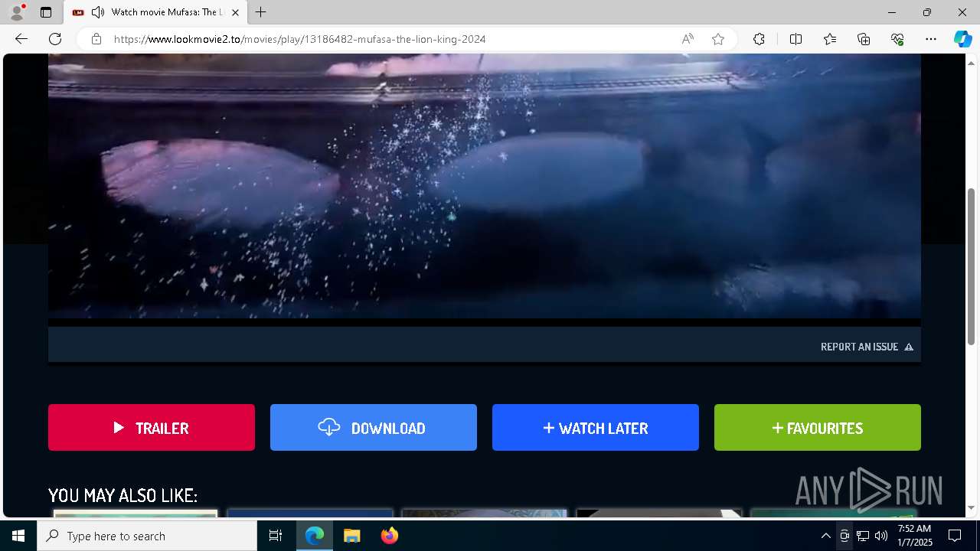
Task: Toggle split screen view
Action: coord(795,39)
